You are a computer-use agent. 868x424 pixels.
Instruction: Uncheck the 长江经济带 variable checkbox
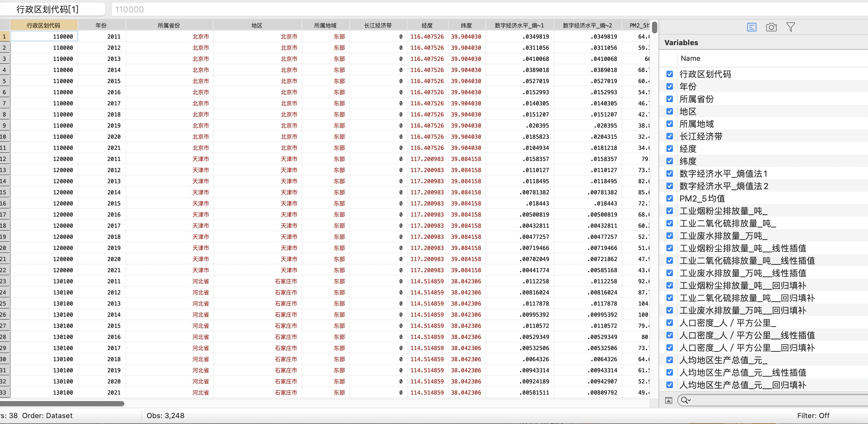(x=670, y=136)
